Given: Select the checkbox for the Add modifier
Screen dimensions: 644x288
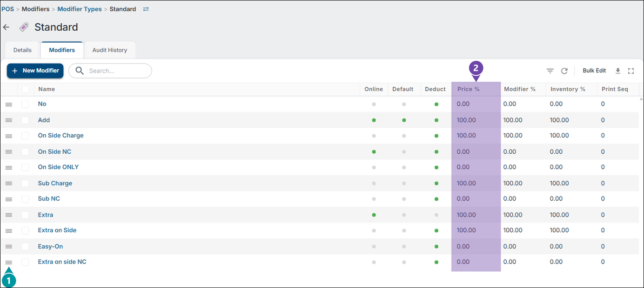Looking at the screenshot, I should [x=25, y=120].
